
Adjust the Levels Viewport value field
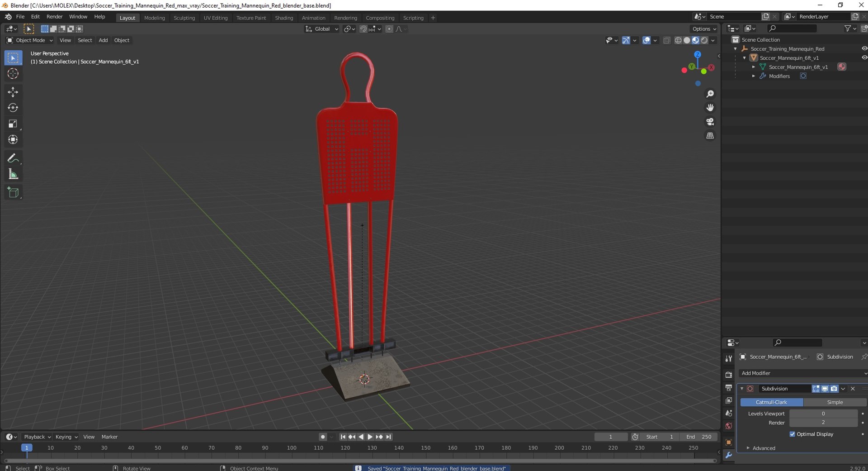click(823, 414)
